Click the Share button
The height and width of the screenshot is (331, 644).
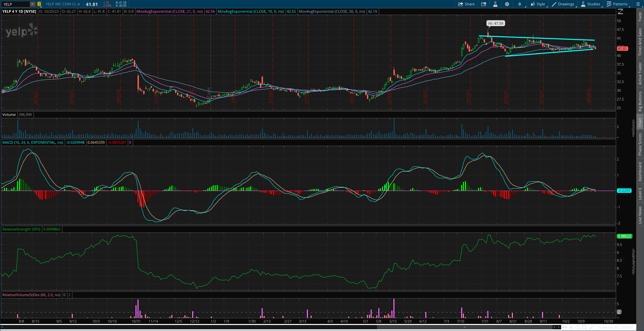pyautogui.click(x=466, y=4)
